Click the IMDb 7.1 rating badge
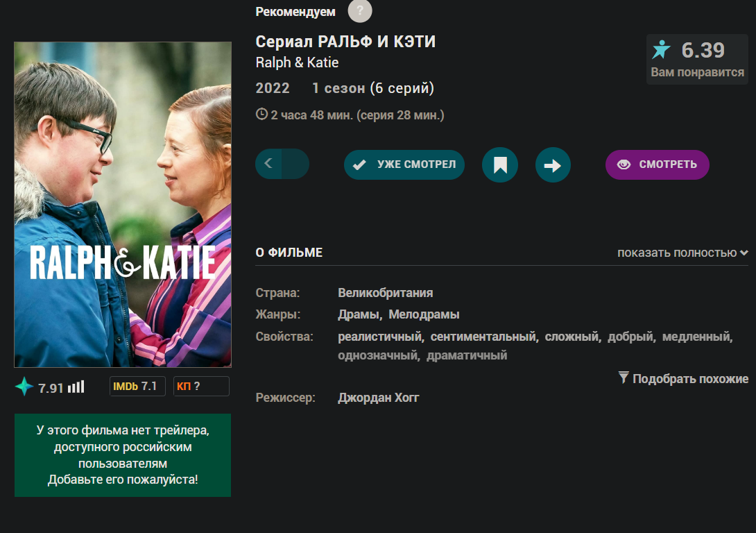The width and height of the screenshot is (756, 533). click(137, 387)
